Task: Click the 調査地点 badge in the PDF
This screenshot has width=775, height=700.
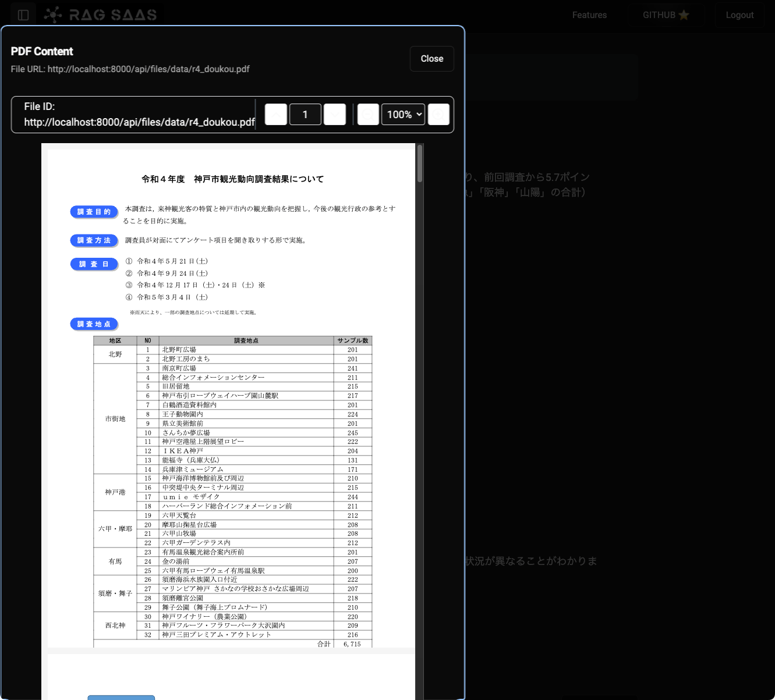Action: pos(94,324)
